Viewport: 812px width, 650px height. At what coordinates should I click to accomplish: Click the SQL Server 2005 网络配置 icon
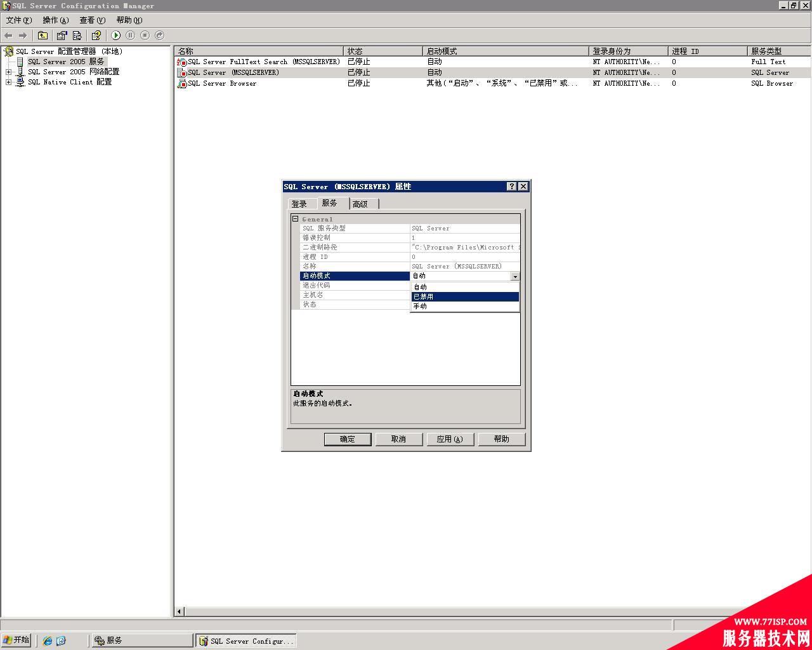tap(20, 72)
